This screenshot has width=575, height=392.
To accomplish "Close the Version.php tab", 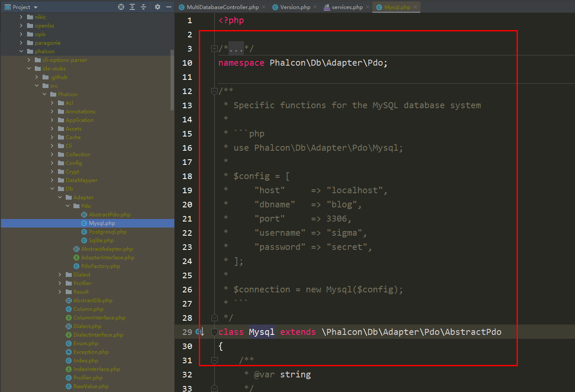I will coord(315,7).
